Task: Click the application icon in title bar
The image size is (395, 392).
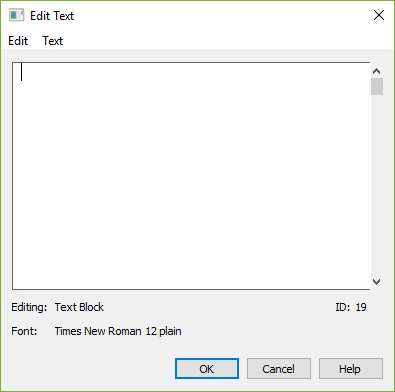Action: 16,15
